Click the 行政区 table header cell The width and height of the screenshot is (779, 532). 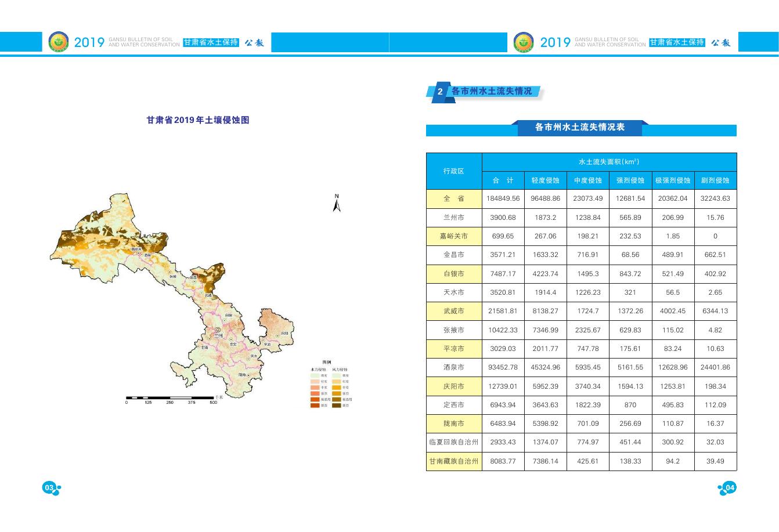coord(454,171)
